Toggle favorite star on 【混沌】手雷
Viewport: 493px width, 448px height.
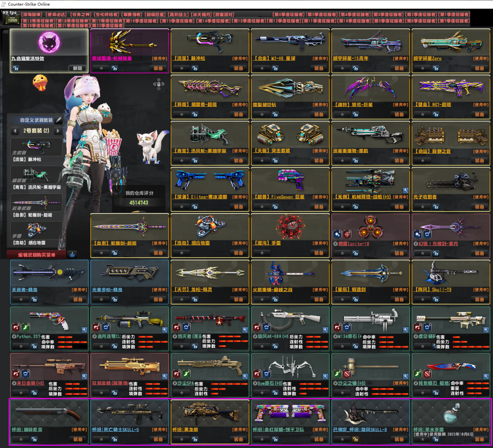pos(262,253)
